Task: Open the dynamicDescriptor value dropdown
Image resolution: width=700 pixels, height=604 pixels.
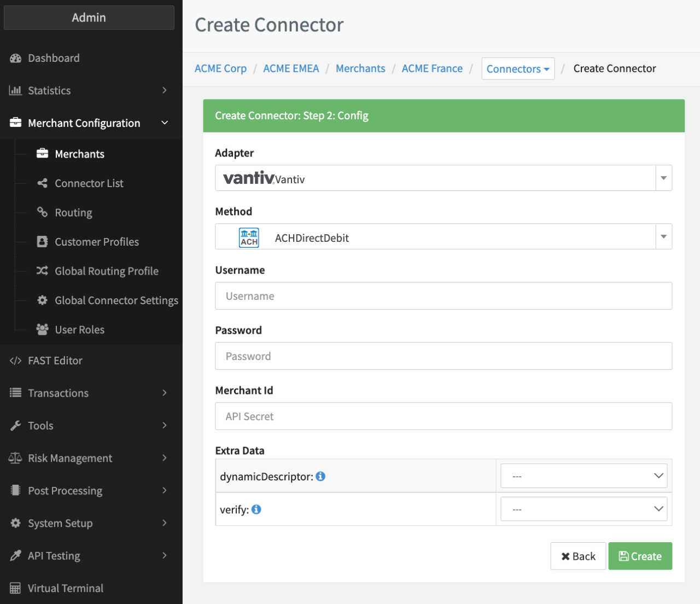Action: pyautogui.click(x=584, y=476)
